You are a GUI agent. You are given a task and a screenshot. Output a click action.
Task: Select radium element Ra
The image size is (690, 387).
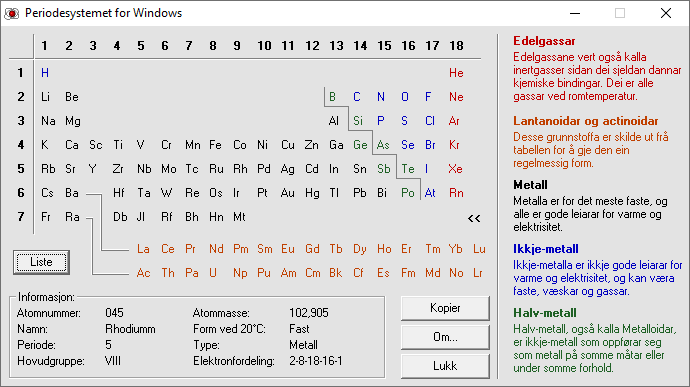[72, 217]
